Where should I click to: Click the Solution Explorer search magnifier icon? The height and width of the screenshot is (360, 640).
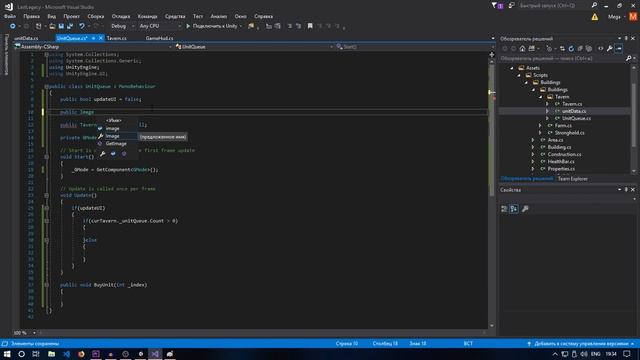[628, 58]
